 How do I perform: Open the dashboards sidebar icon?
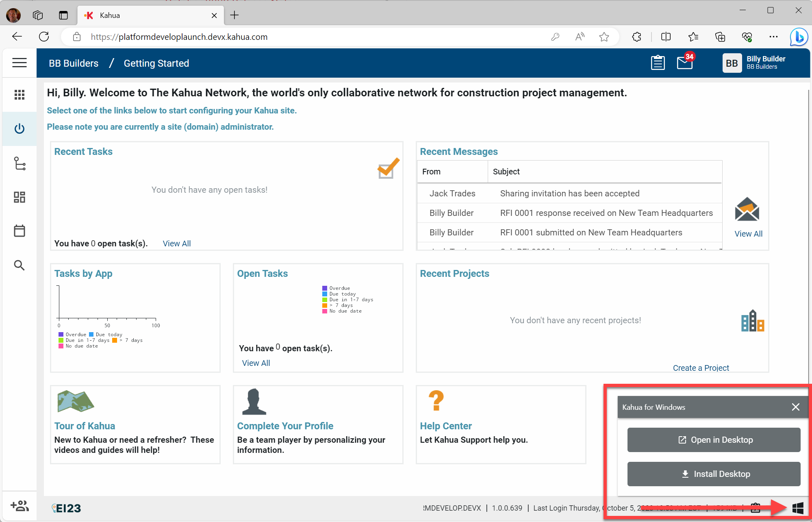[19, 197]
